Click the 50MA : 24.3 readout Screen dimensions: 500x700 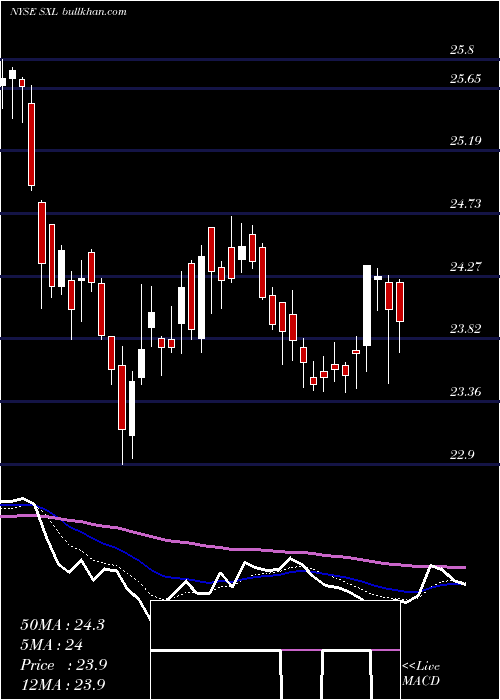click(62, 625)
